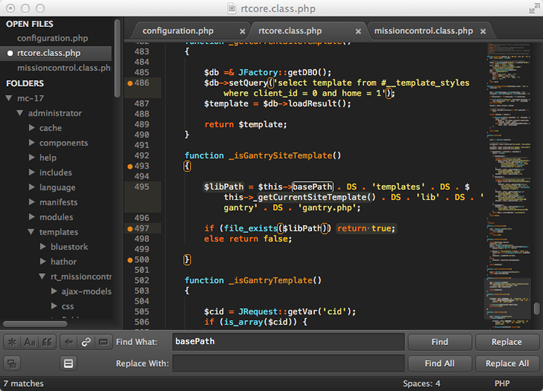
Task: Click bookmark dot on line 486
Action: 130,83
